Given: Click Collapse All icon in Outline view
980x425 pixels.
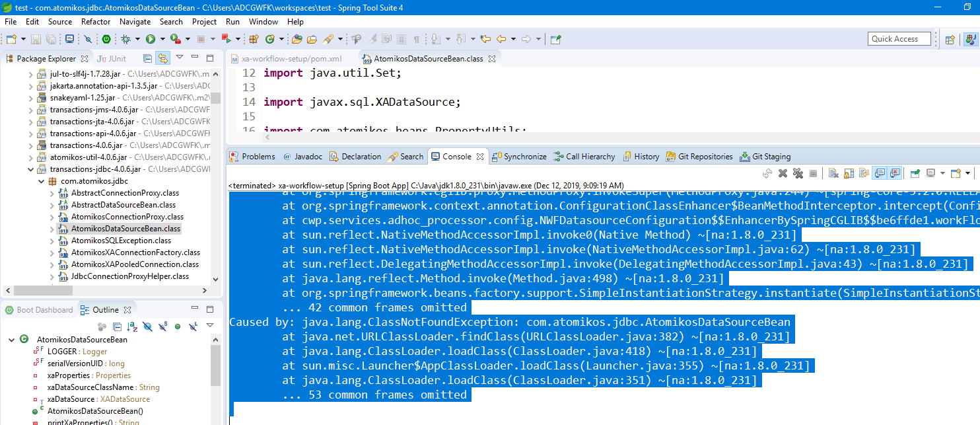Looking at the screenshot, I should (x=117, y=327).
